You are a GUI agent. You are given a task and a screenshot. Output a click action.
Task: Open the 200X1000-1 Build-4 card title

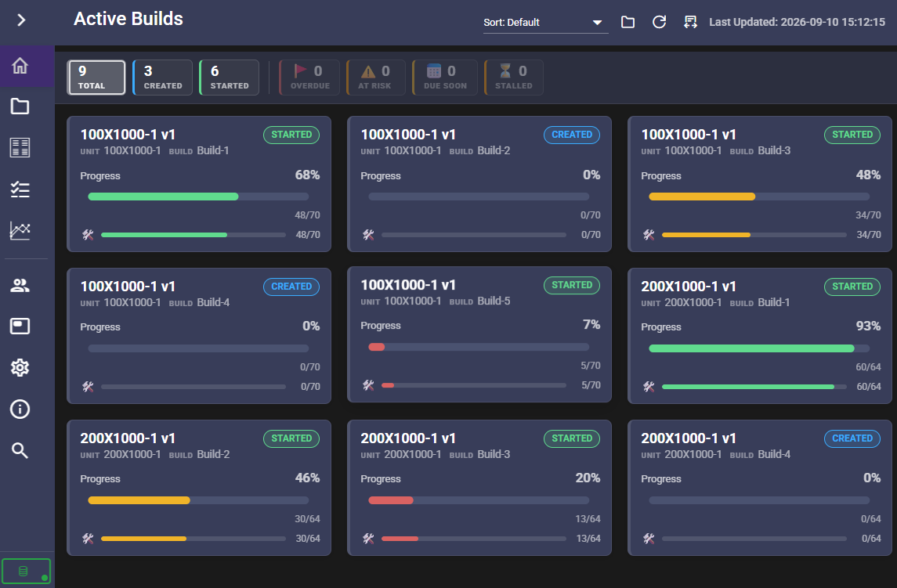688,438
